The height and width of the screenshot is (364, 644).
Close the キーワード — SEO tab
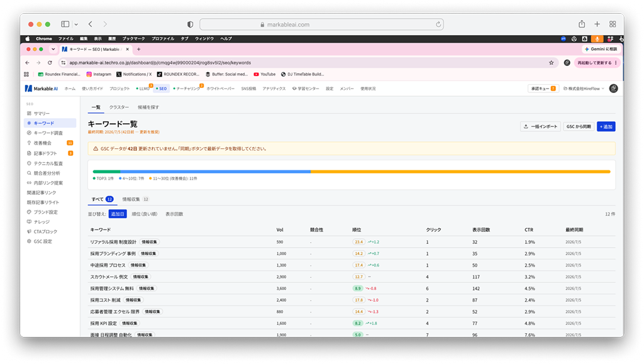point(127,49)
